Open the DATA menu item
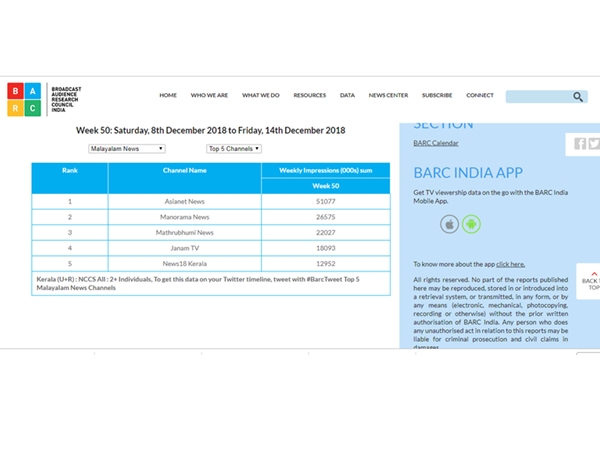600x450 pixels. click(347, 96)
